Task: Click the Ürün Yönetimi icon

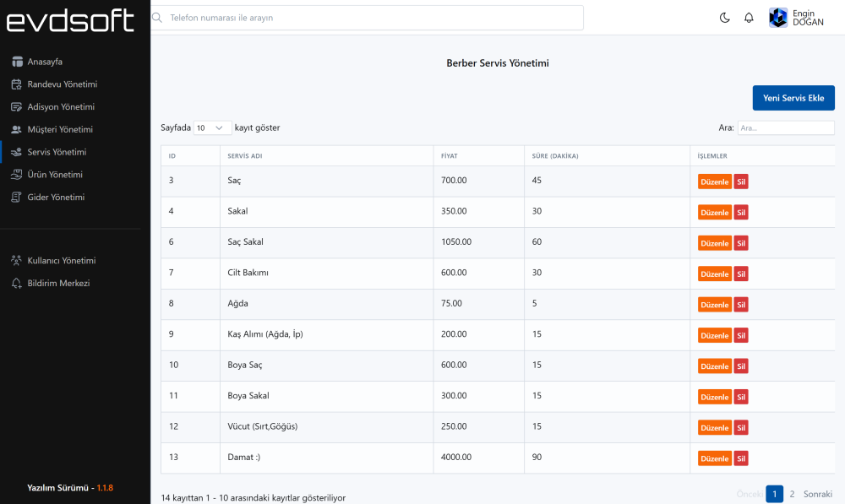Action: [x=17, y=175]
